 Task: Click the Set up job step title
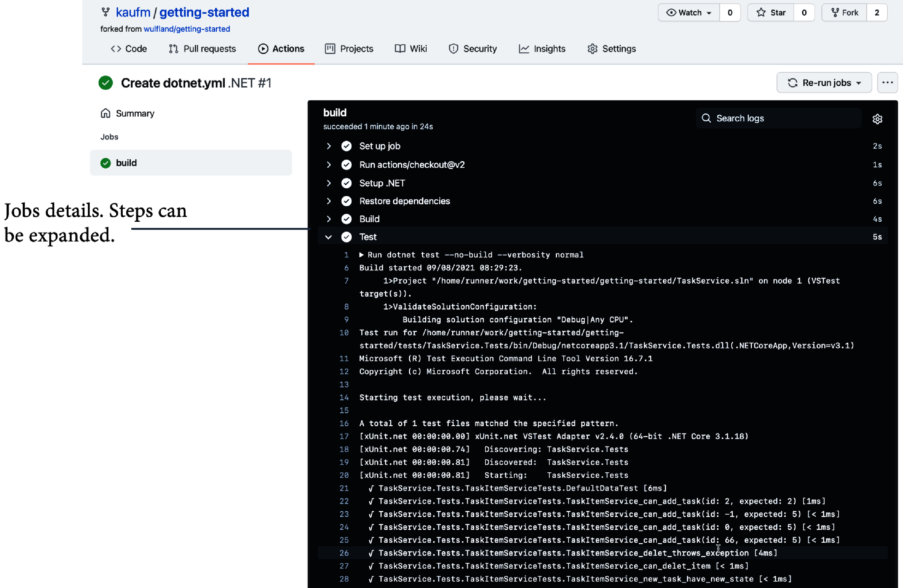click(x=380, y=146)
